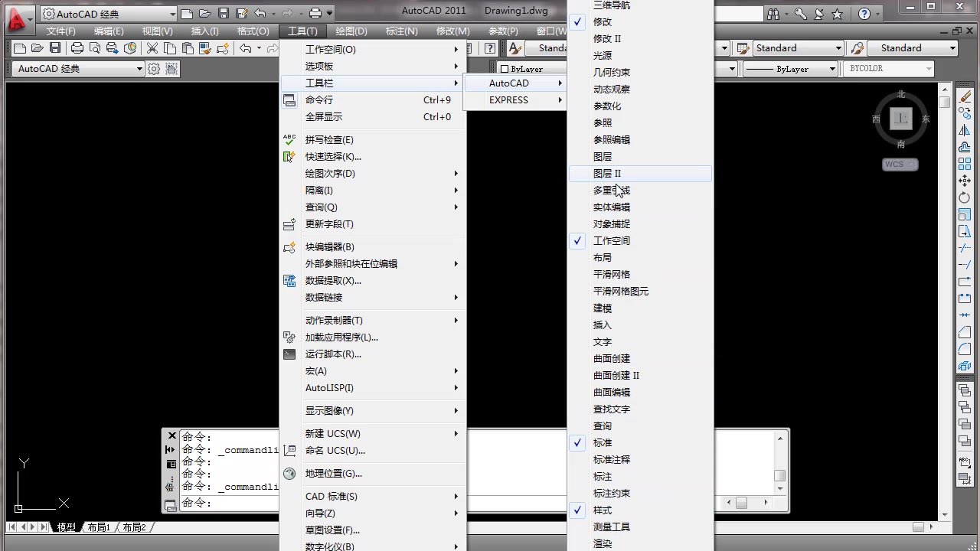
Task: Select the Move tool in the modify toolbar
Action: pos(965,181)
